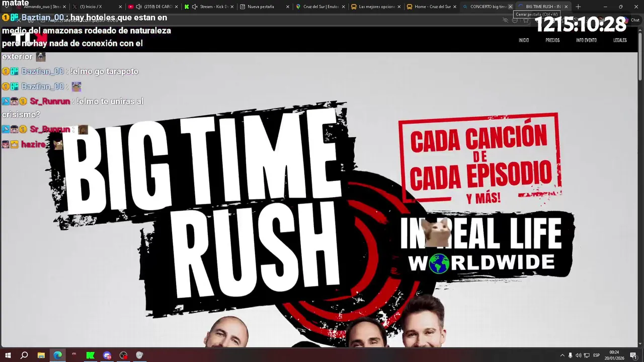Image resolution: width=644 pixels, height=362 pixels.
Task: Open the taskbar clock and date
Action: [614, 355]
